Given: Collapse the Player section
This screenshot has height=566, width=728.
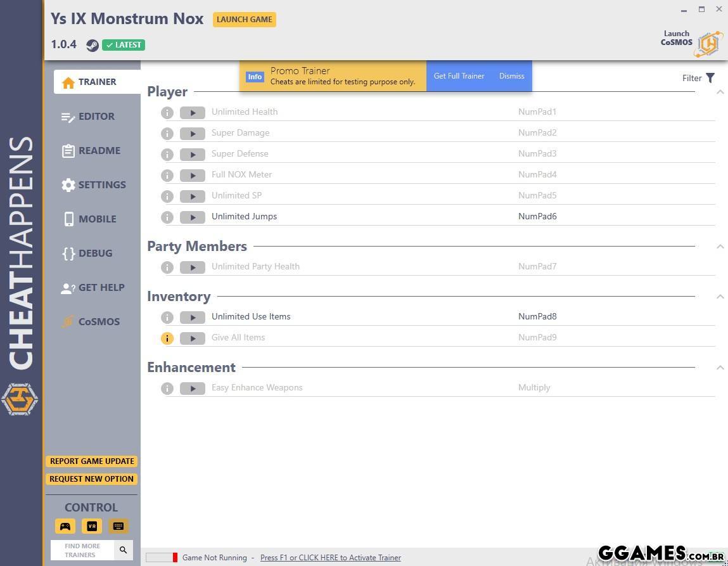Looking at the screenshot, I should click(720, 93).
